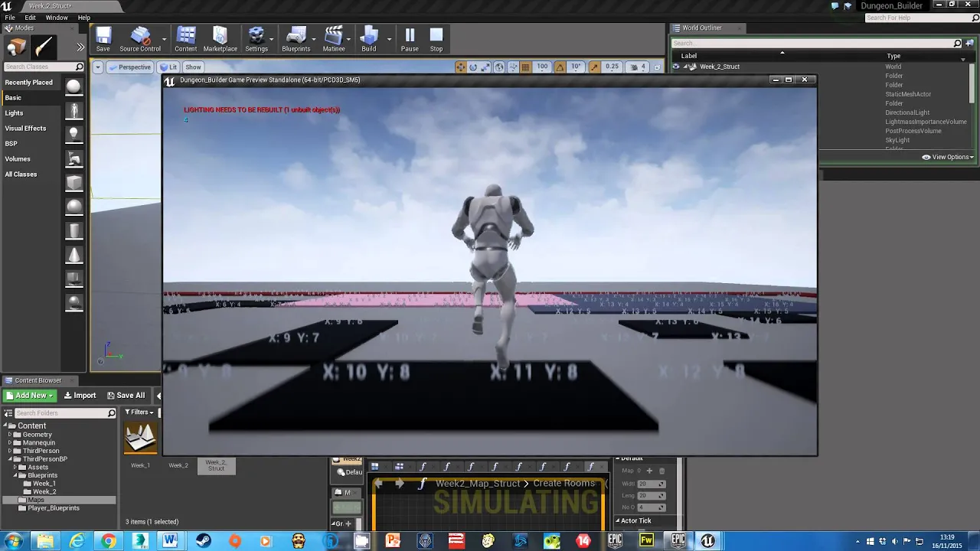Screen dimensions: 980x551
Task: Expand the Mannequin folder
Action: pyautogui.click(x=10, y=442)
